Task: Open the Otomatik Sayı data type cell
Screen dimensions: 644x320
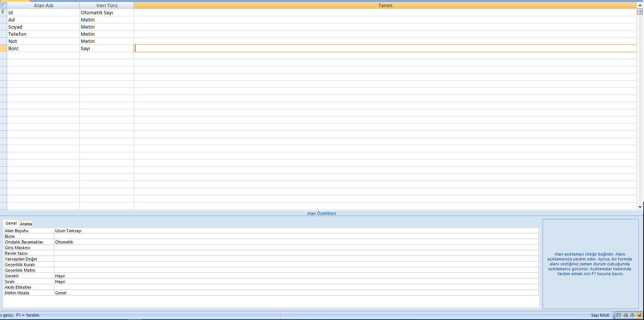Action: [x=106, y=12]
